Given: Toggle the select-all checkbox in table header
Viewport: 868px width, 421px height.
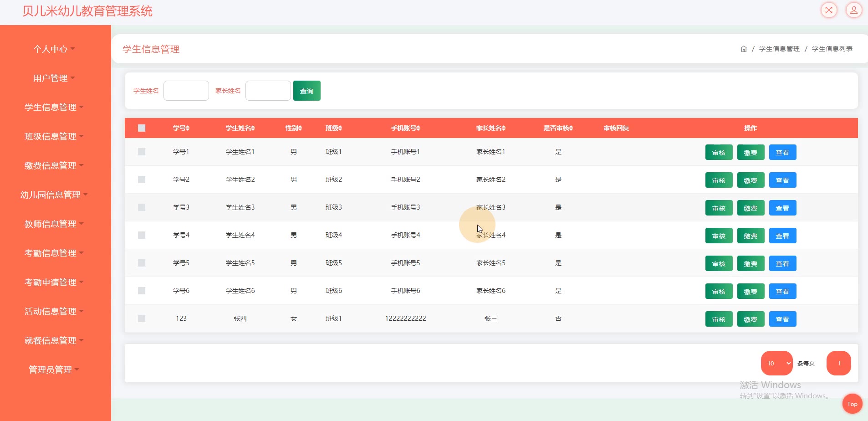Looking at the screenshot, I should [x=142, y=128].
